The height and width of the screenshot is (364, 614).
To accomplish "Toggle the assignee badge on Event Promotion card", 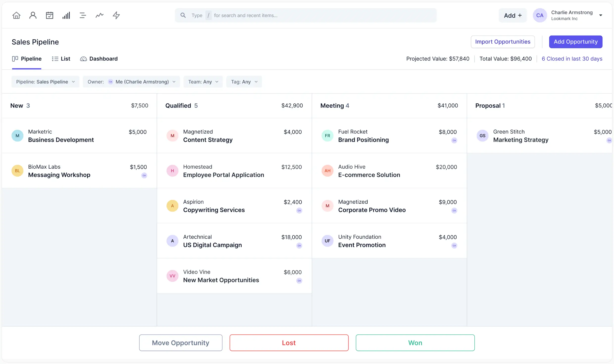I will coord(454,246).
